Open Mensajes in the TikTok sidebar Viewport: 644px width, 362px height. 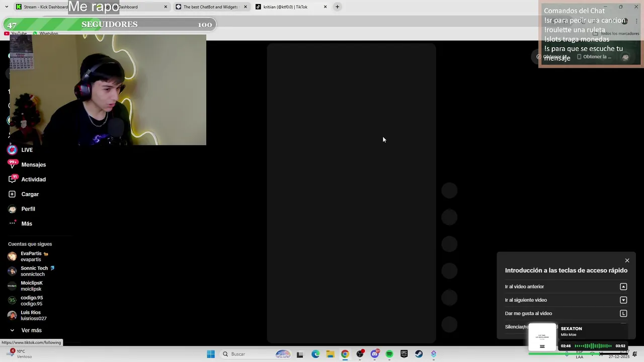tap(27, 164)
